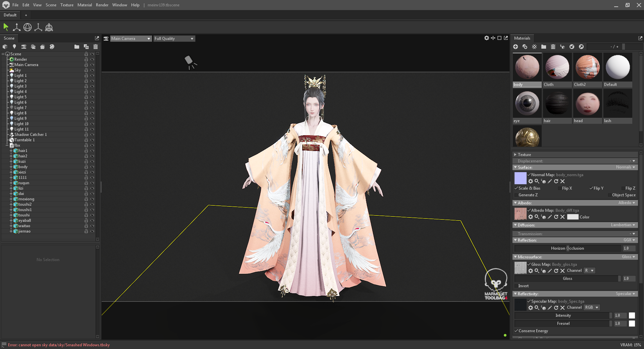This screenshot has height=349, width=644.
Task: Uncheck Scale & Bias option
Action: tap(516, 188)
